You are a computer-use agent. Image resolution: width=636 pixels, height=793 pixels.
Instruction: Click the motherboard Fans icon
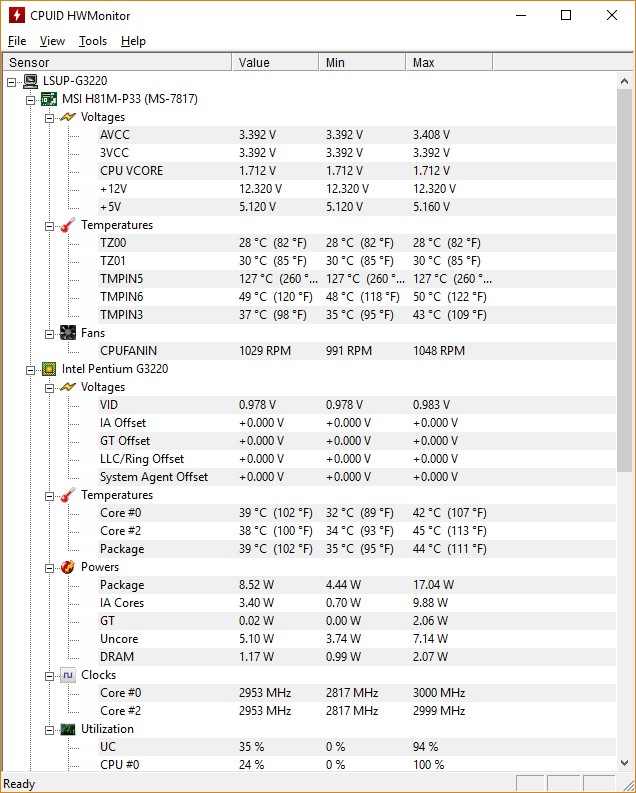(67, 333)
